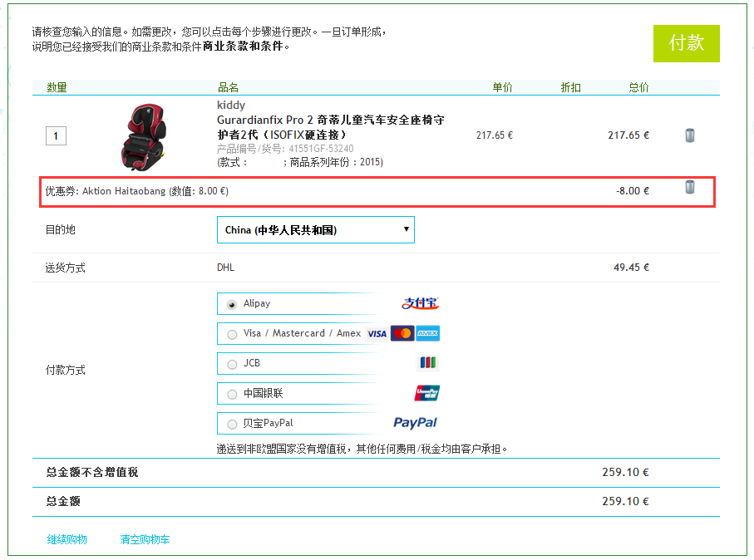Open the 继续购物 continue shopping link
Viewport: 754px width, 560px height.
pyautogui.click(x=67, y=539)
